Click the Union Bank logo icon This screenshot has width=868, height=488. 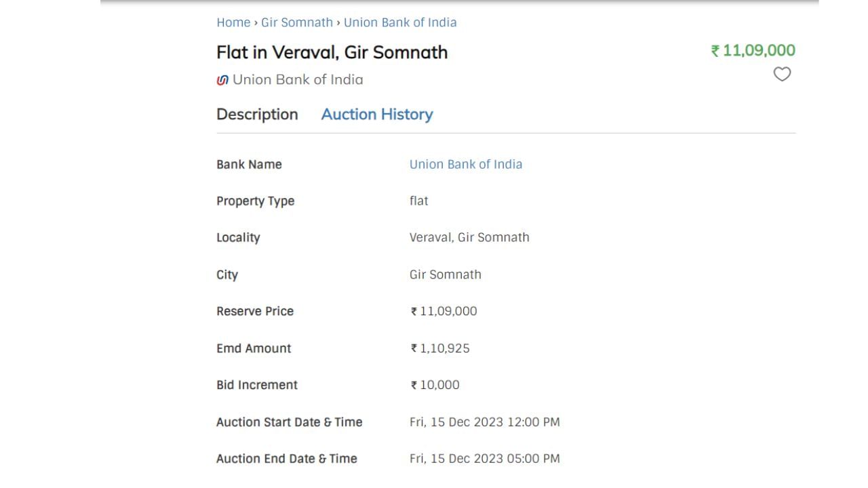point(222,80)
